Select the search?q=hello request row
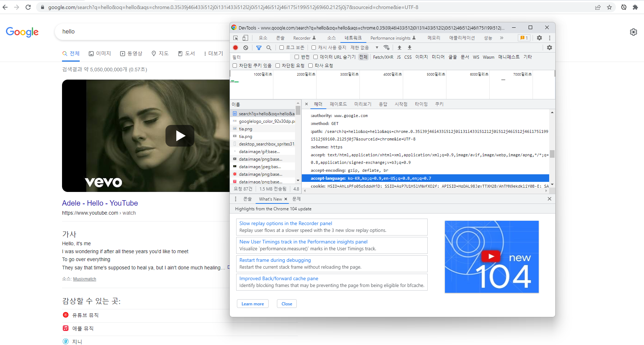644x345 pixels. tap(263, 113)
